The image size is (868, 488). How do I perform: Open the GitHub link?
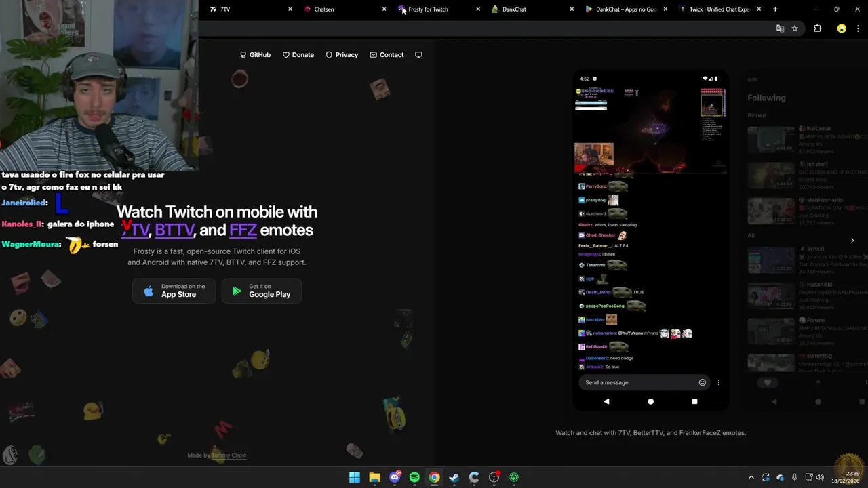coord(255,55)
